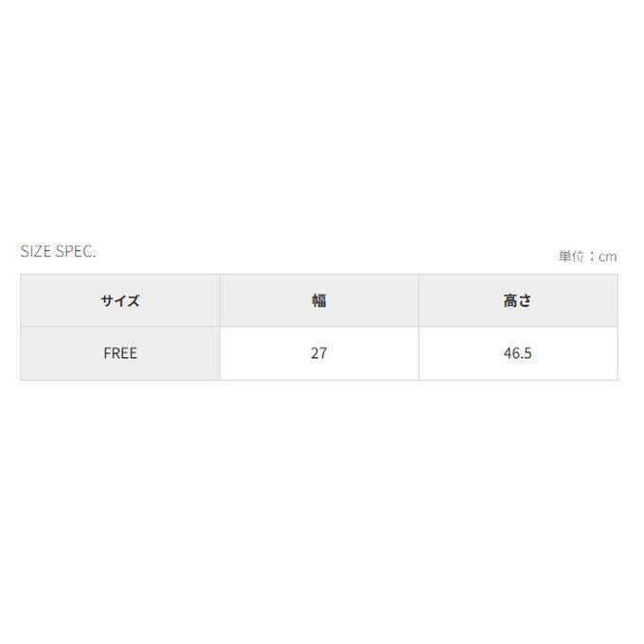
Task: Select the height value 46.5
Action: [x=518, y=353]
